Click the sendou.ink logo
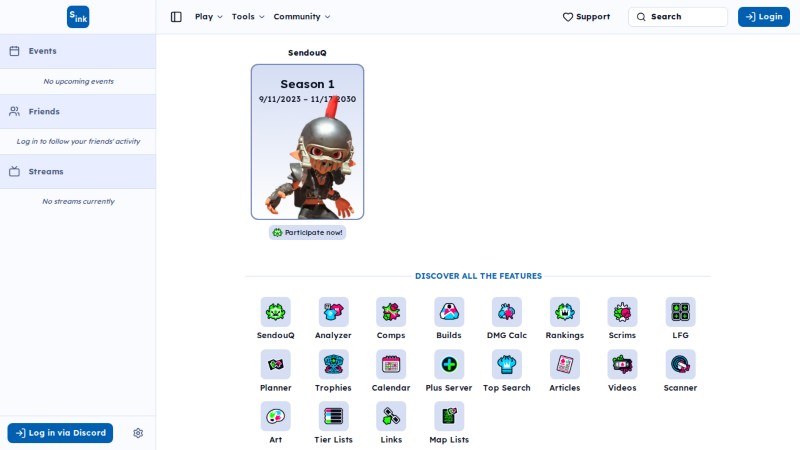This screenshot has height=450, width=800. tap(78, 17)
